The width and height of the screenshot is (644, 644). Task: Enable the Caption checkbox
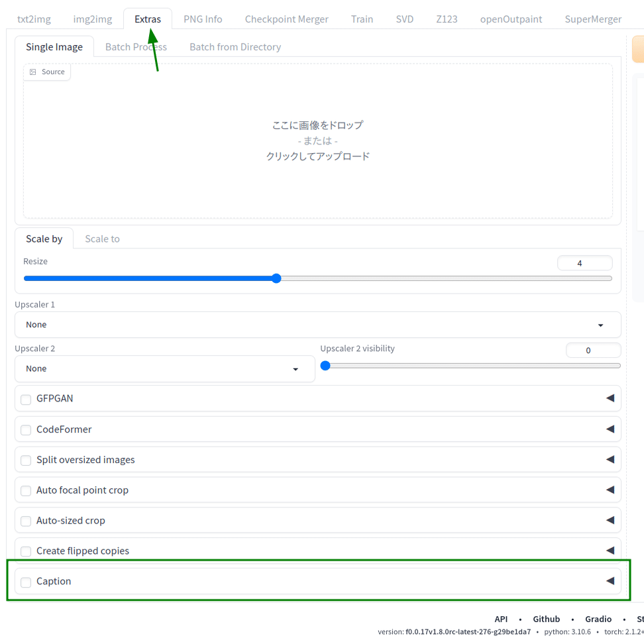pos(26,582)
